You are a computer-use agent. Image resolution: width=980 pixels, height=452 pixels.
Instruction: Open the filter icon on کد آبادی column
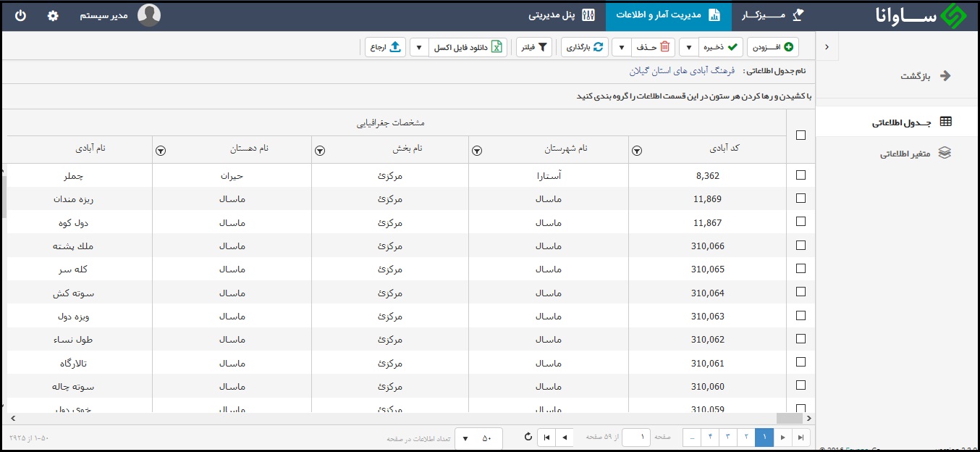click(636, 151)
